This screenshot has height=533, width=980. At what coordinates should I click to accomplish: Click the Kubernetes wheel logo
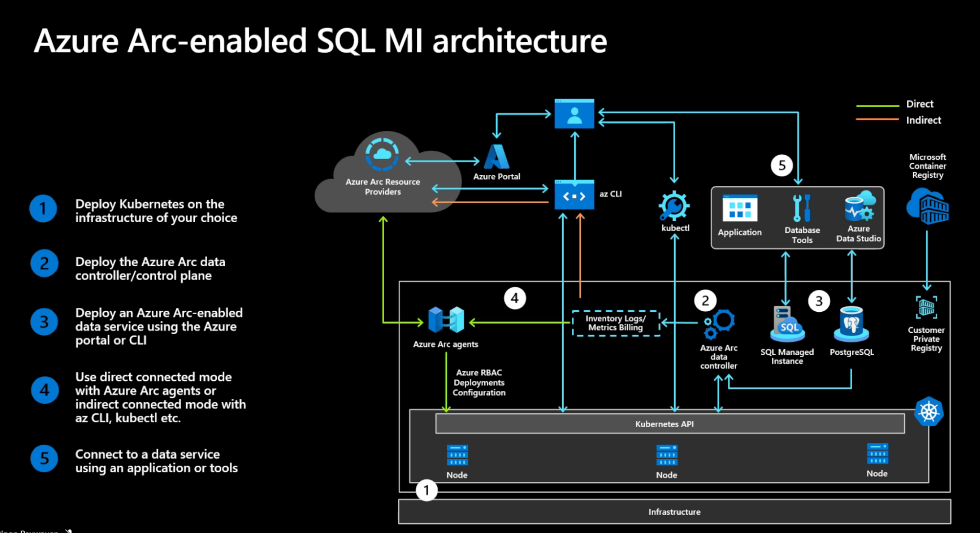(928, 412)
